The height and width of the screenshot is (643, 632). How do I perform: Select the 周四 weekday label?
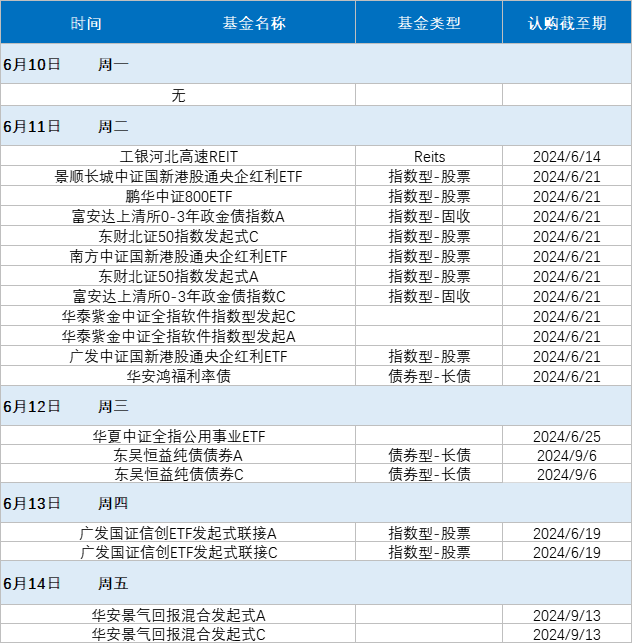[x=113, y=503]
